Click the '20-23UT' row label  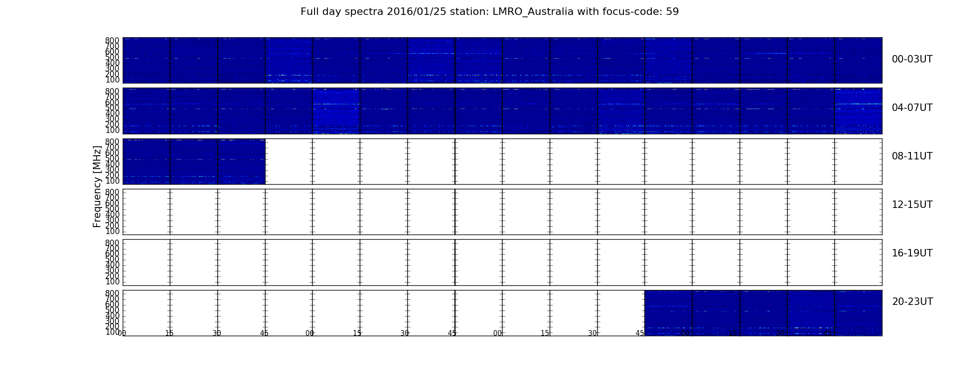tap(912, 302)
